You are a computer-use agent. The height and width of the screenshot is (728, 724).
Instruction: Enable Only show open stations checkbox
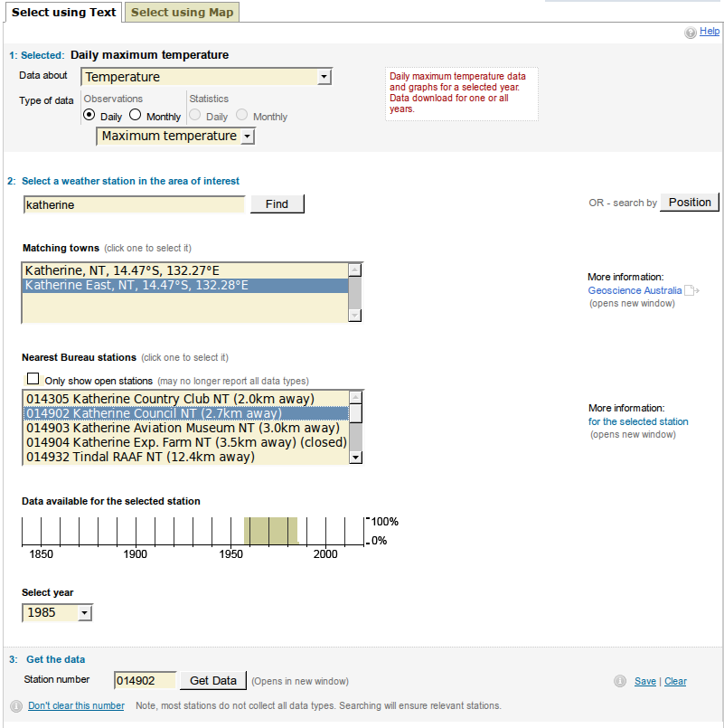pos(33,380)
